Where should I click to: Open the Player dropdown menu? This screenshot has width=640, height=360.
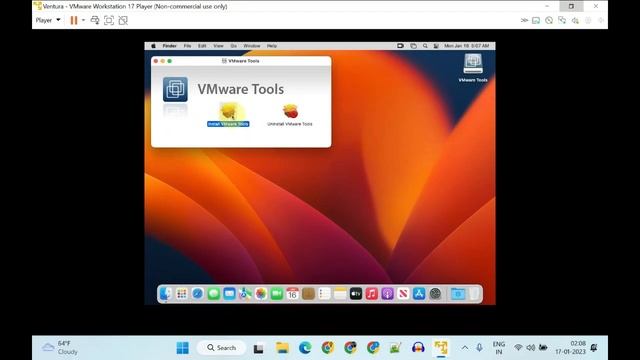click(x=48, y=20)
